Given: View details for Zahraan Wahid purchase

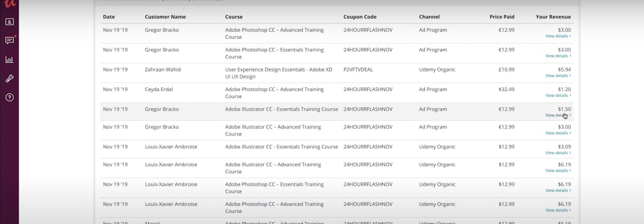Looking at the screenshot, I should 558,76.
